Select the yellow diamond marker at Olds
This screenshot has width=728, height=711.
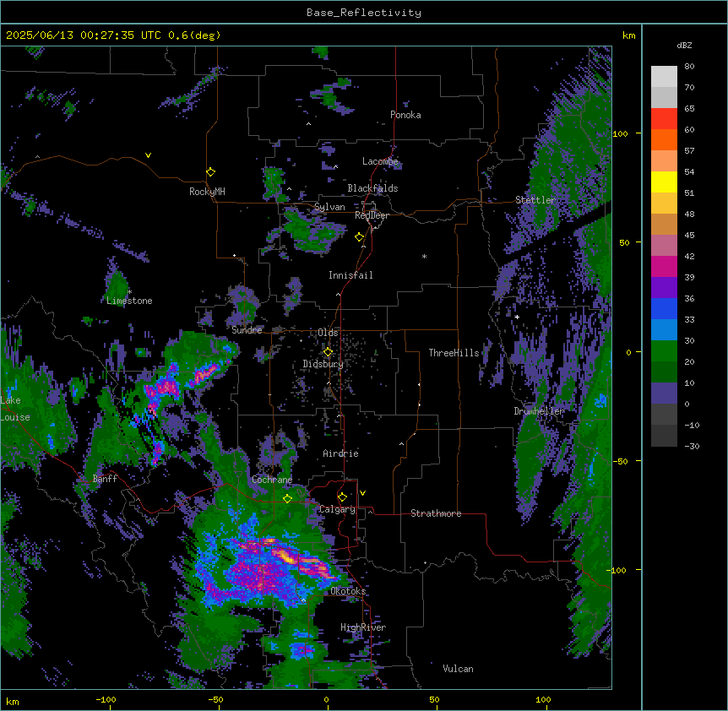point(328,352)
